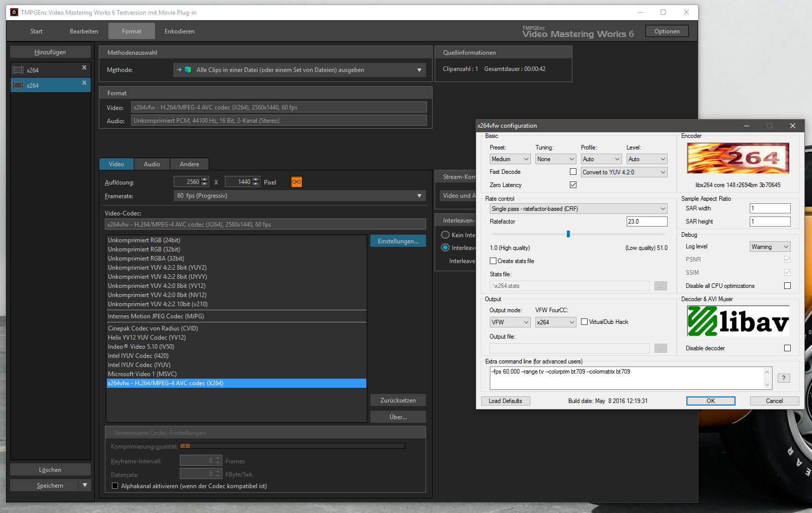The image size is (812, 513).
Task: Open the Enkodieren tab
Action: tap(179, 31)
